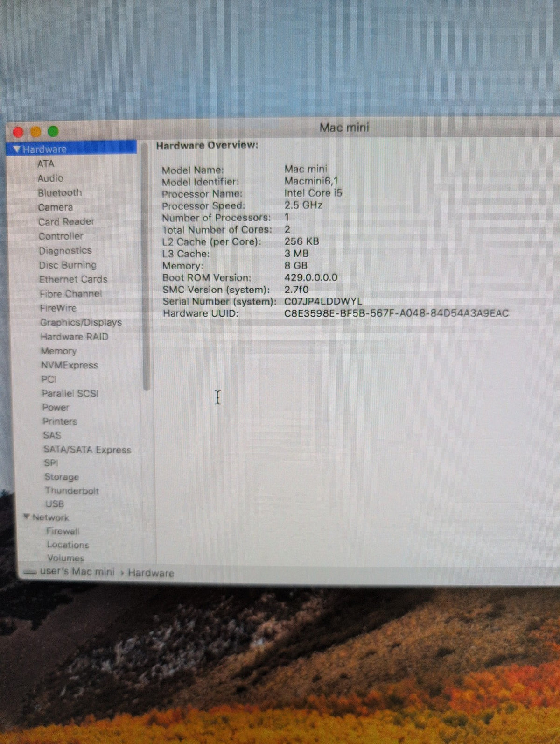Click the Intel Core i5 processor value
The height and width of the screenshot is (744, 560).
click(313, 193)
